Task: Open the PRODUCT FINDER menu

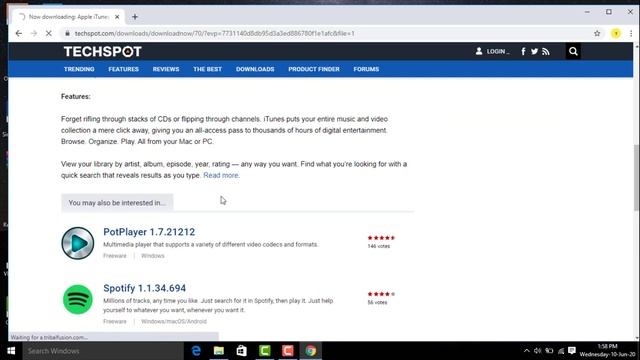Action: [314, 69]
